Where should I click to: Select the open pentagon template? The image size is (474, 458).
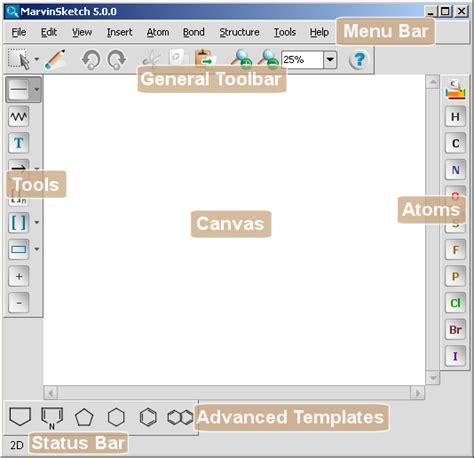coord(20,417)
